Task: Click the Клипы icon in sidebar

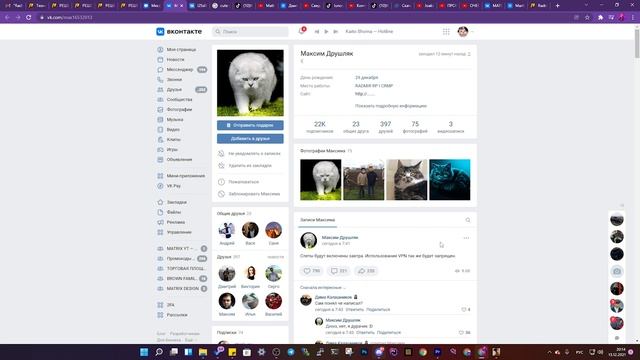Action: pyautogui.click(x=160, y=140)
